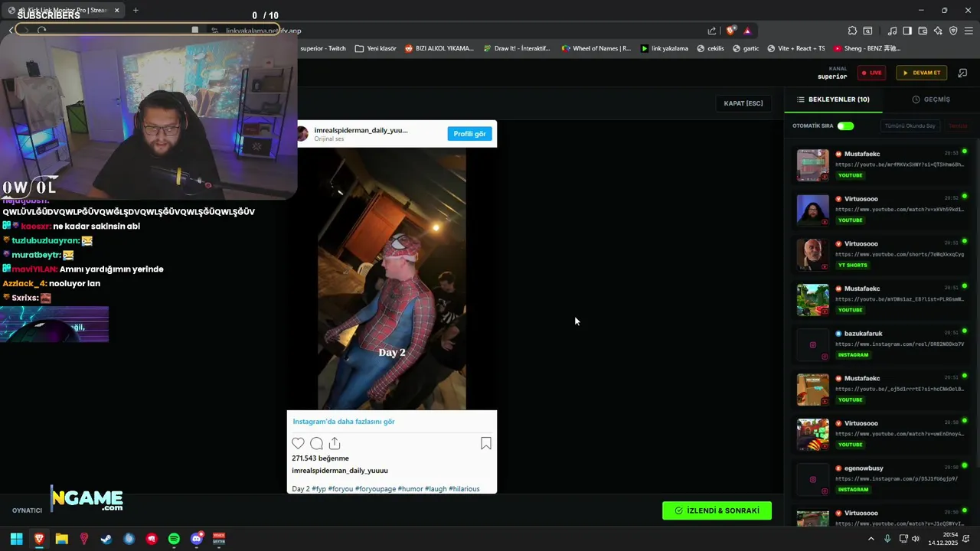Open the browser extensions puzzle icon
This screenshot has width=980, height=551.
(x=852, y=31)
